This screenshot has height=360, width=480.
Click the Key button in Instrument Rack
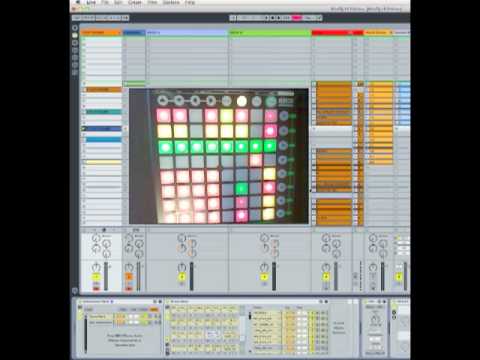point(123,309)
